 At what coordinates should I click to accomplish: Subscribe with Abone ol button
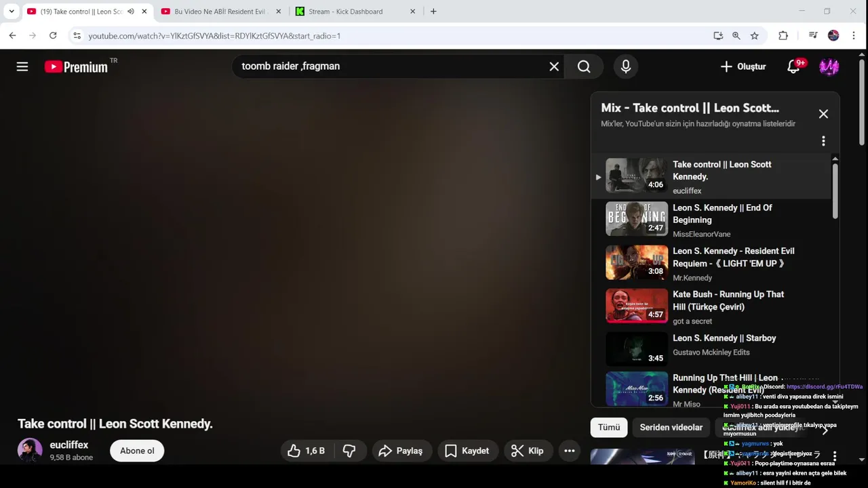[x=137, y=451]
